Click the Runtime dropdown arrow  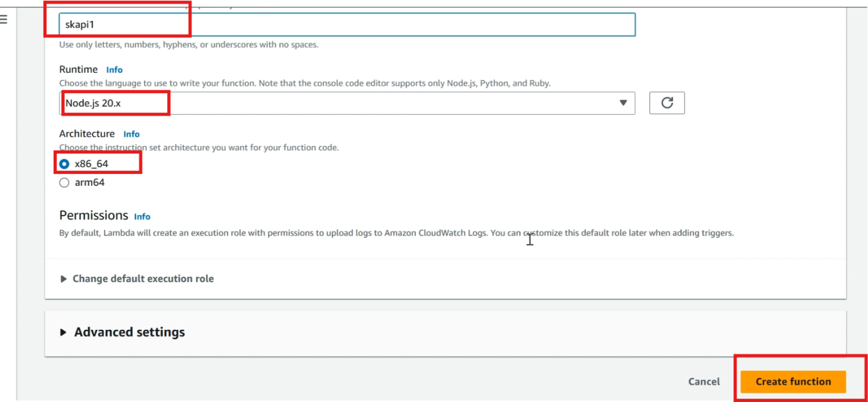click(624, 103)
